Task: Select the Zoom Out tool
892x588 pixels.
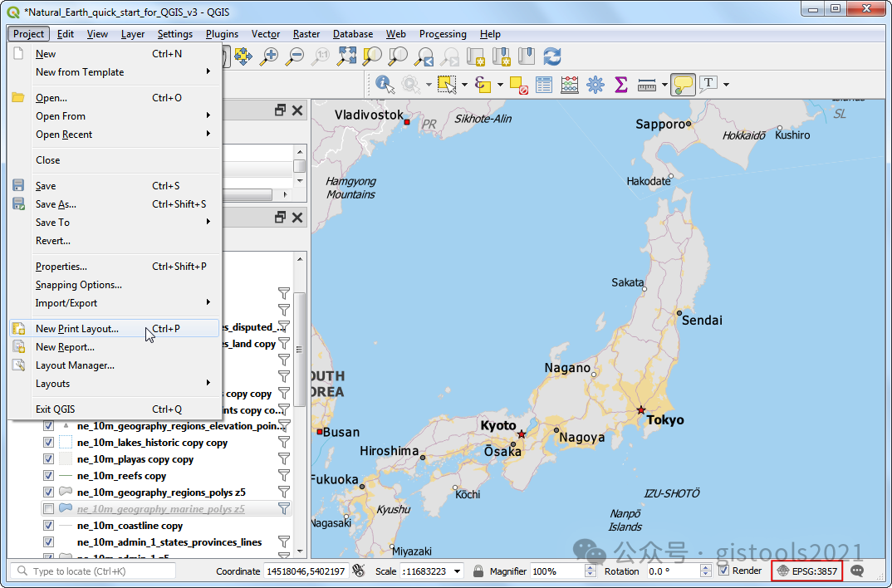Action: [x=295, y=56]
